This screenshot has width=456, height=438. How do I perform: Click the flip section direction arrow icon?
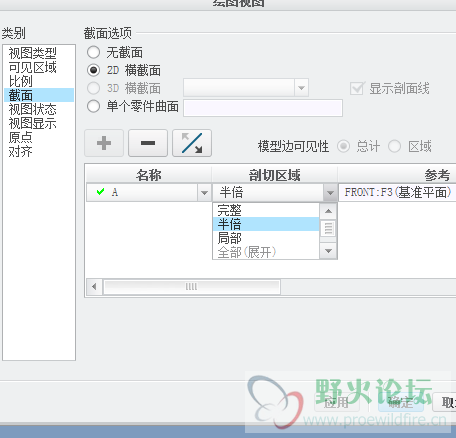pyautogui.click(x=192, y=143)
